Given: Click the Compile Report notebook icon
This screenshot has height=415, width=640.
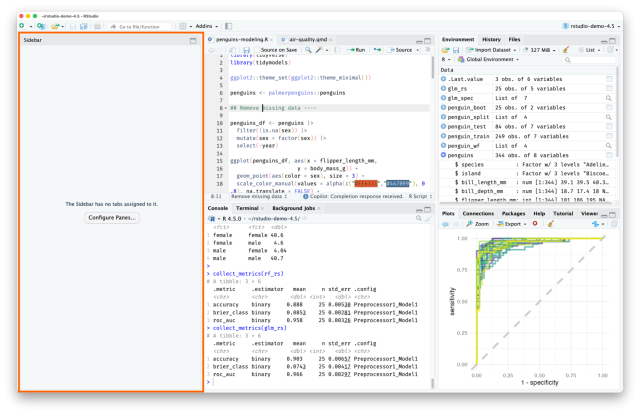Looking at the screenshot, I should (337, 50).
